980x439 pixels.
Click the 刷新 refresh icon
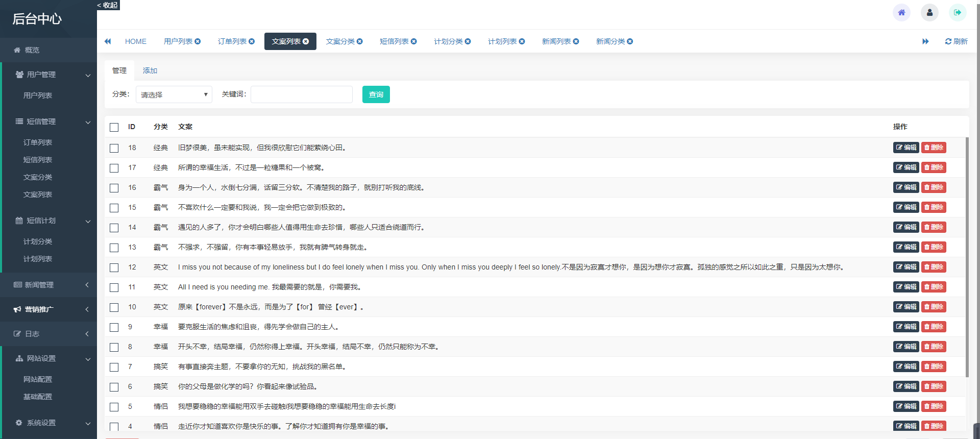click(x=948, y=41)
